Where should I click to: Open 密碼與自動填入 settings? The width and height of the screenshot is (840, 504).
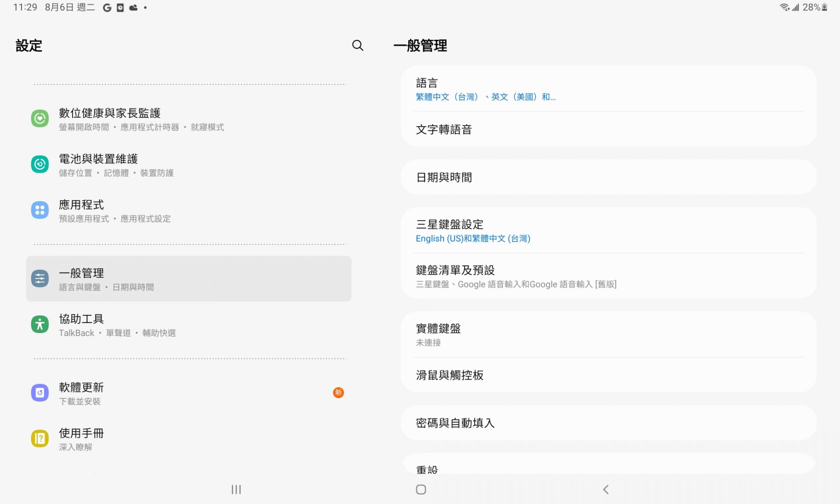(608, 423)
